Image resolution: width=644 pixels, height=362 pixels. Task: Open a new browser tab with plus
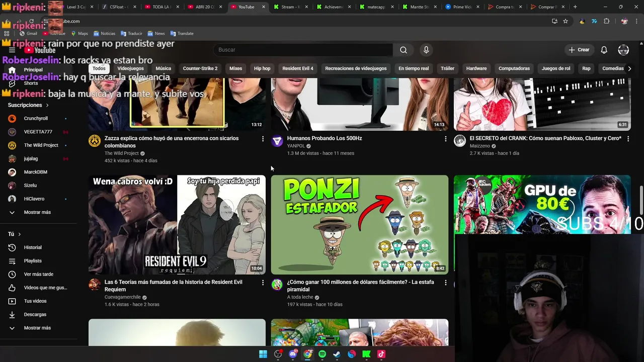(x=575, y=7)
